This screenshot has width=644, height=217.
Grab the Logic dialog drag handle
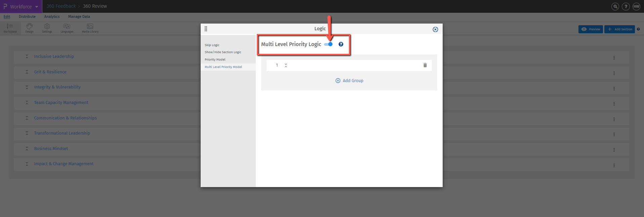[x=206, y=29]
